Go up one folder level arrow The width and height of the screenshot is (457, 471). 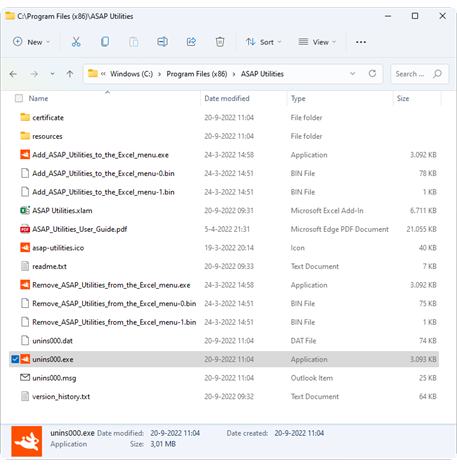point(70,74)
